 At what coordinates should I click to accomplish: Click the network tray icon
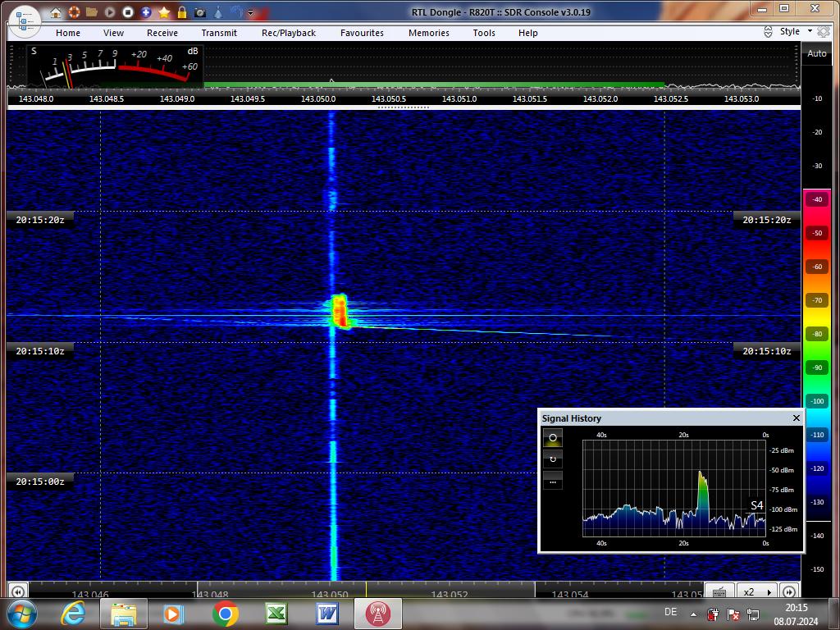point(753,614)
